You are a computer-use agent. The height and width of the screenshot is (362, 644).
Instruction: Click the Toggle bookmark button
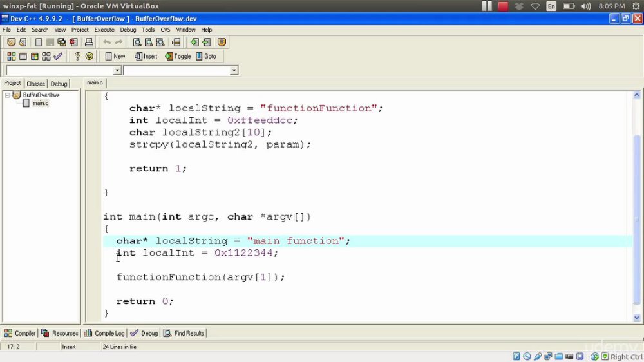click(178, 56)
